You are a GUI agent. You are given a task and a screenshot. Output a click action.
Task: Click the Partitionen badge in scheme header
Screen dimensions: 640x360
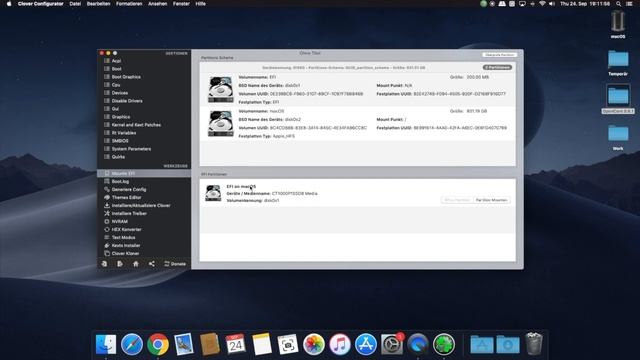click(498, 67)
